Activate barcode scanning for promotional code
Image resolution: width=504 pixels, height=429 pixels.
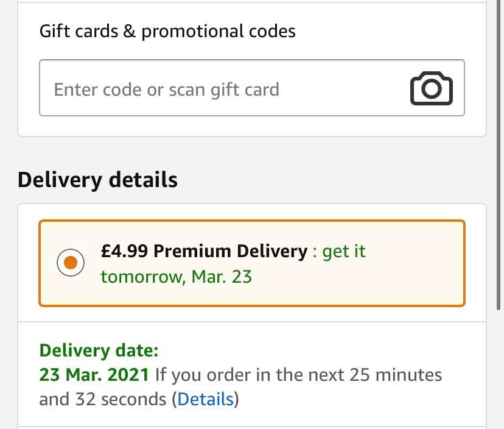(x=431, y=88)
